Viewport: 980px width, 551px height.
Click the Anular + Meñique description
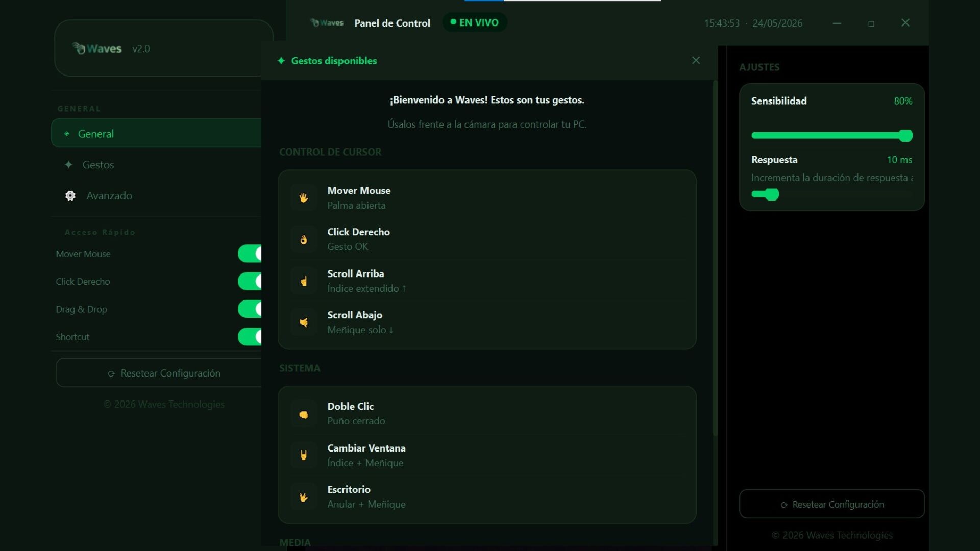(x=366, y=505)
